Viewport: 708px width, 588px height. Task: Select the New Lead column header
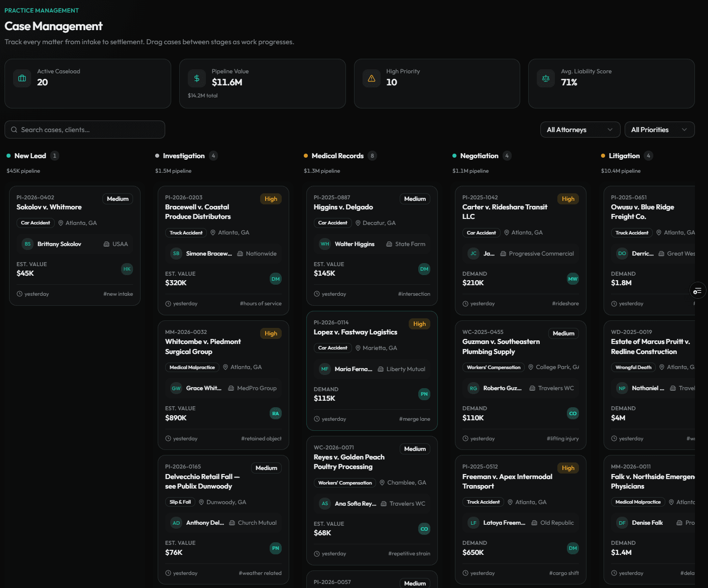tap(30, 156)
